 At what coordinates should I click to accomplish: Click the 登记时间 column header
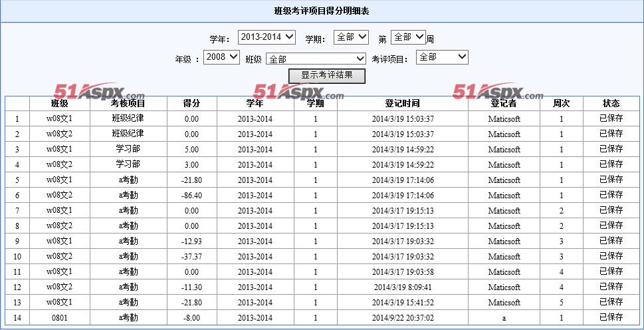coord(403,104)
